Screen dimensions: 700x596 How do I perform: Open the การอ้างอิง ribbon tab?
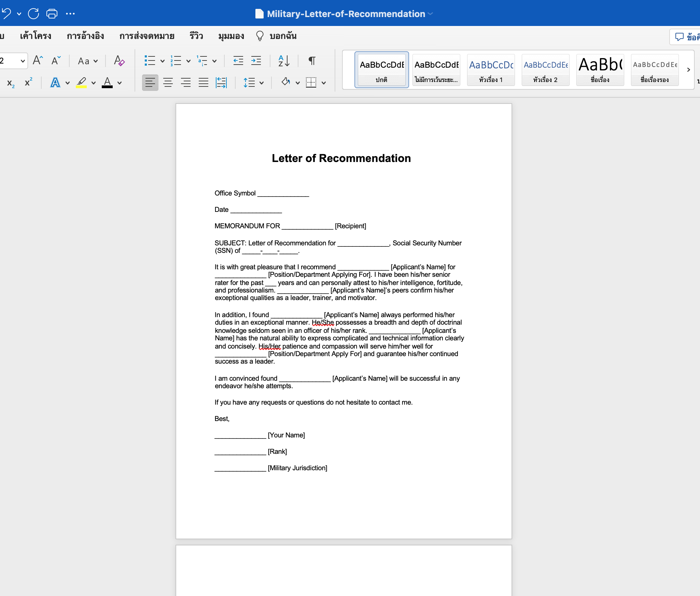click(x=85, y=36)
